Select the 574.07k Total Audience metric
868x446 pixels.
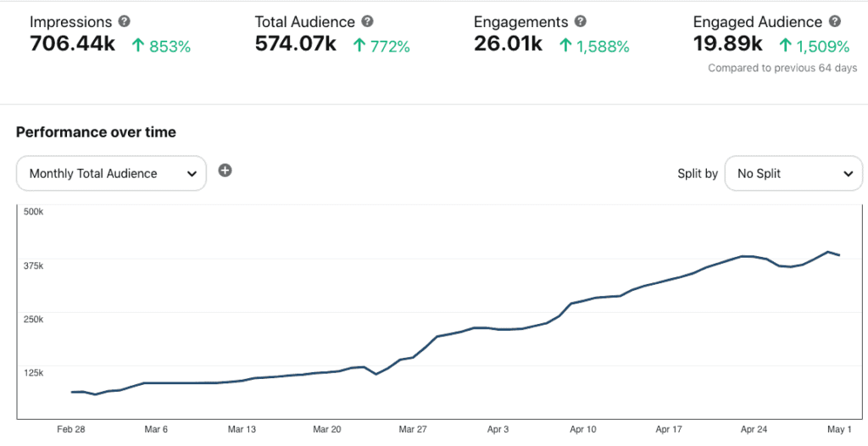tap(296, 44)
